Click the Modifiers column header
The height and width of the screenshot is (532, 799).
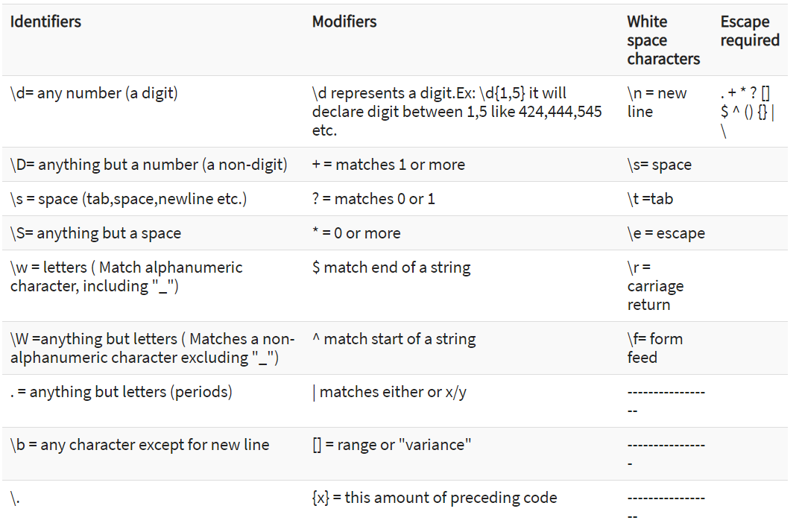click(x=344, y=22)
